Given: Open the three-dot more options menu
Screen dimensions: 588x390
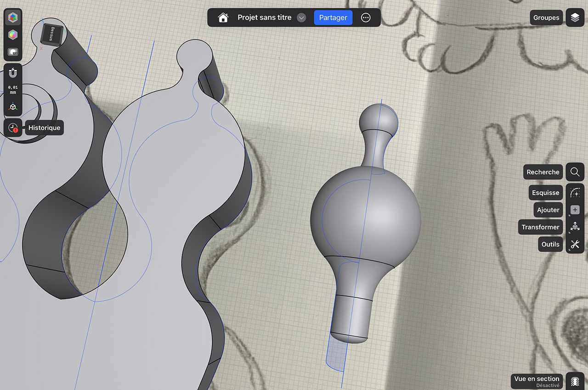Looking at the screenshot, I should pos(366,17).
